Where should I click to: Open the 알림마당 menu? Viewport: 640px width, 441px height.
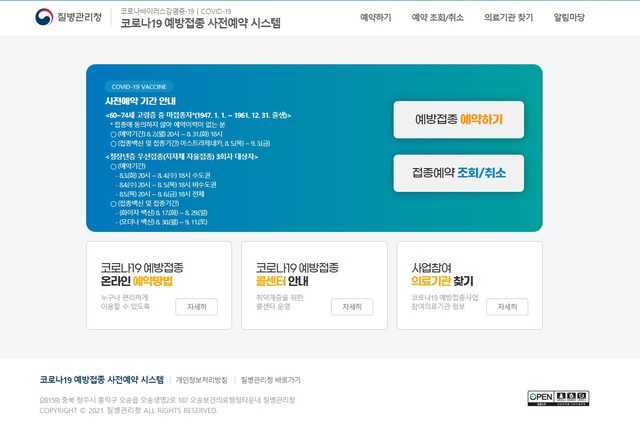tap(569, 18)
